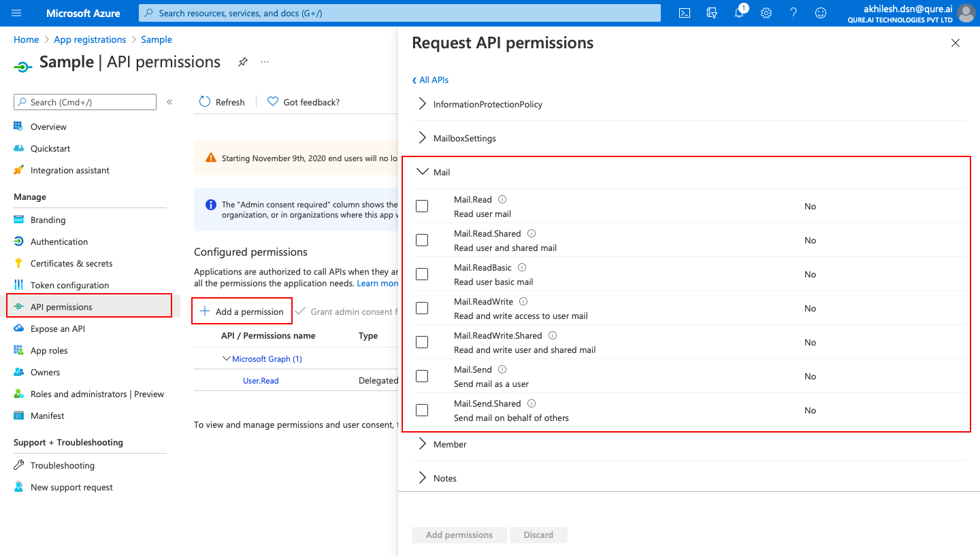Click the info icon next to Mail.ReadWrite.Shared
Screen dimensions: 980x557
(x=553, y=335)
